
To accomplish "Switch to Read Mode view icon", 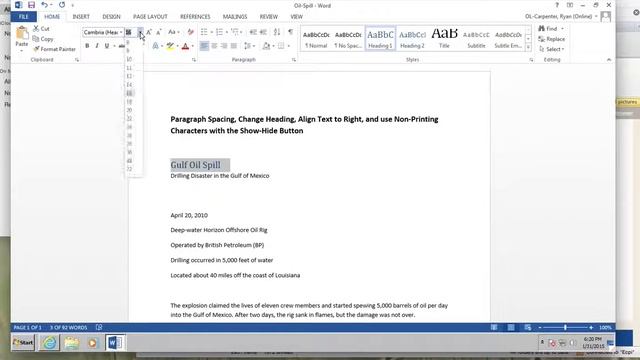I will (x=494, y=327).
